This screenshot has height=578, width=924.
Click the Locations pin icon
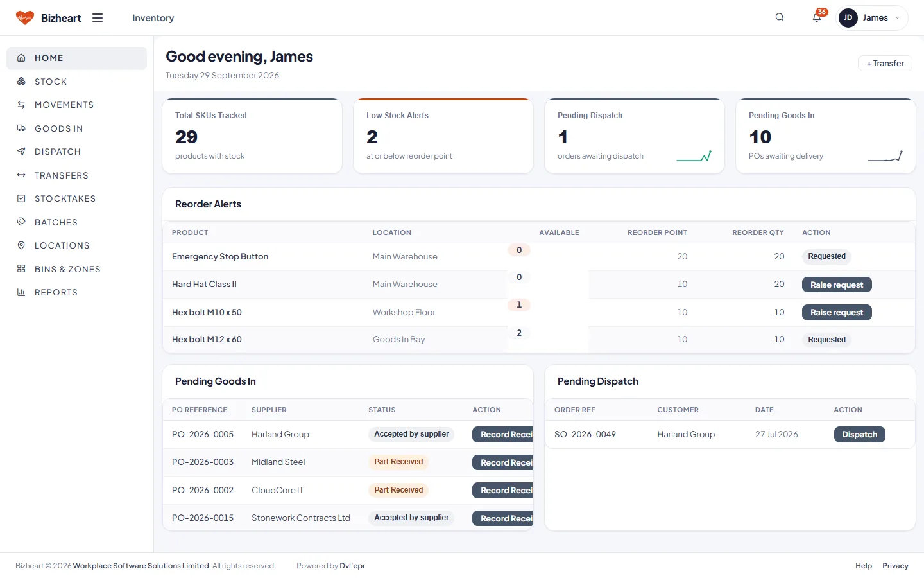[x=21, y=245]
